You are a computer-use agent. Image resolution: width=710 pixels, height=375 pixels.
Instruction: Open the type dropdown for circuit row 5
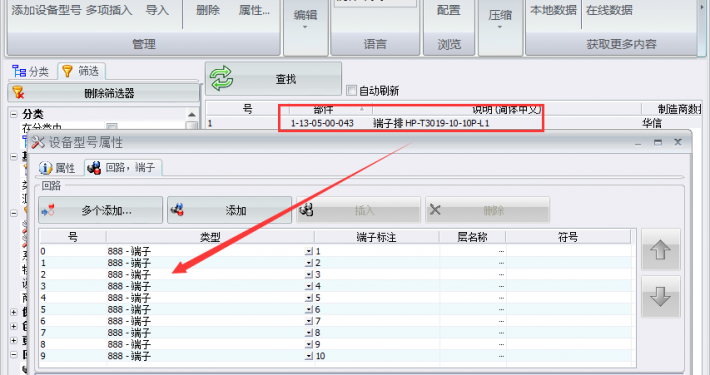pos(309,309)
